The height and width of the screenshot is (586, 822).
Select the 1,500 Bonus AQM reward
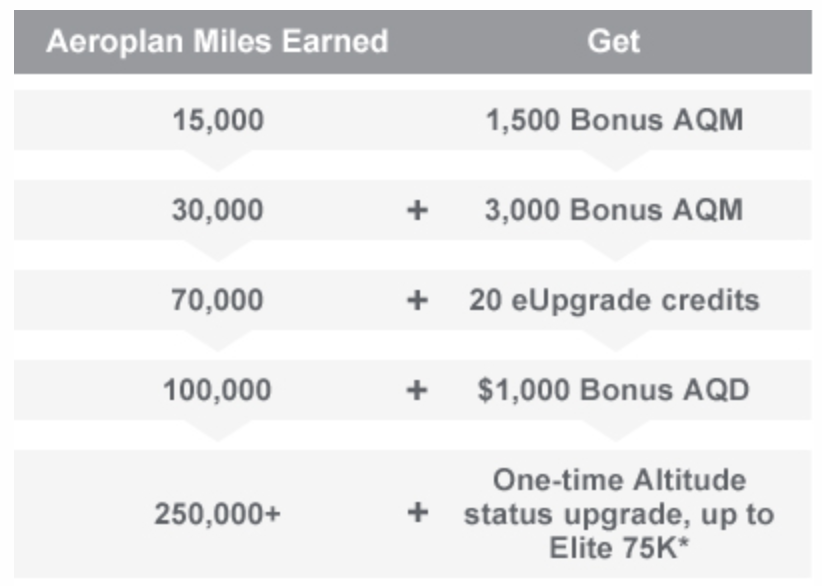pyautogui.click(x=614, y=120)
